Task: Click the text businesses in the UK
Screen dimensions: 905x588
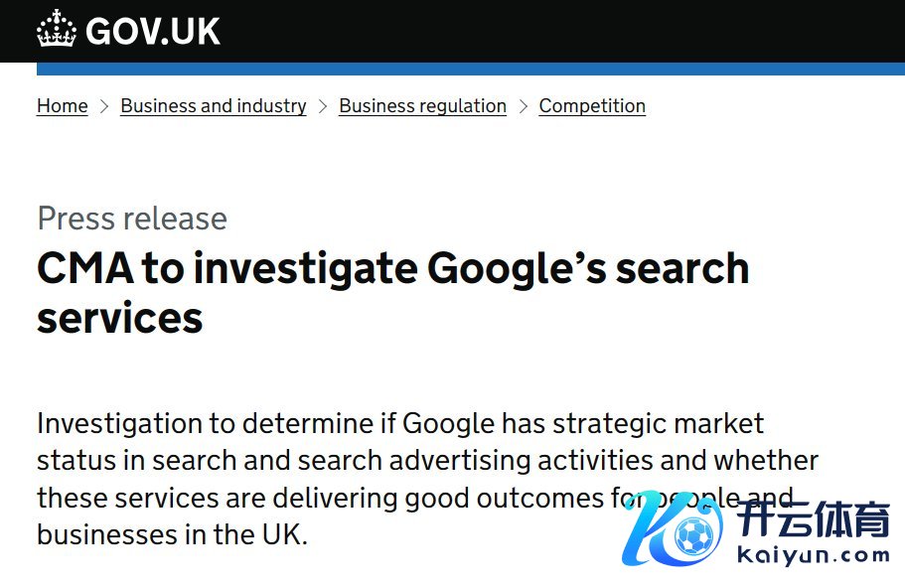Action: point(172,534)
